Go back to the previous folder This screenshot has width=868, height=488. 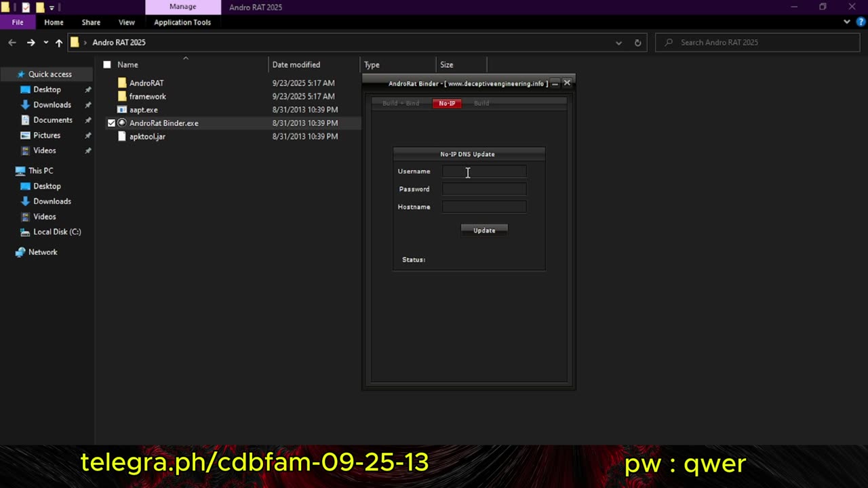(12, 42)
